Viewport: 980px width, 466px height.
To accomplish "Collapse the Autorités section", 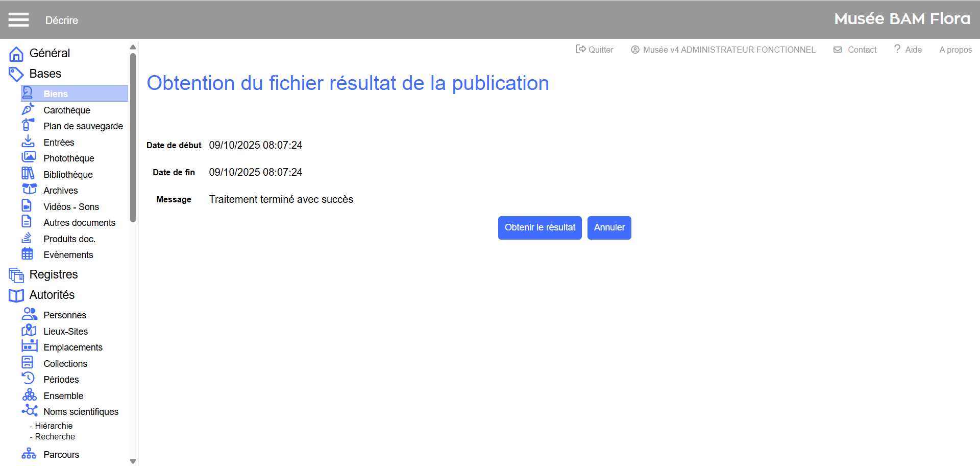I will pyautogui.click(x=52, y=295).
